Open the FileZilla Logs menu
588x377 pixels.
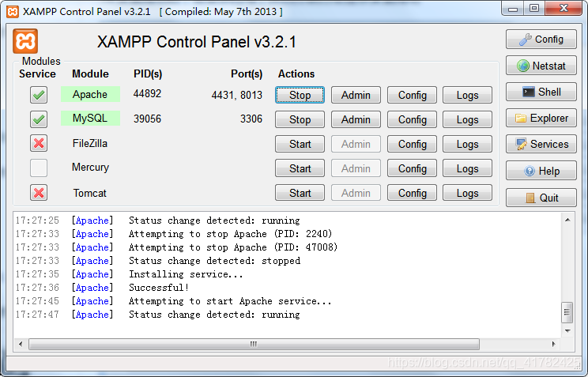467,144
